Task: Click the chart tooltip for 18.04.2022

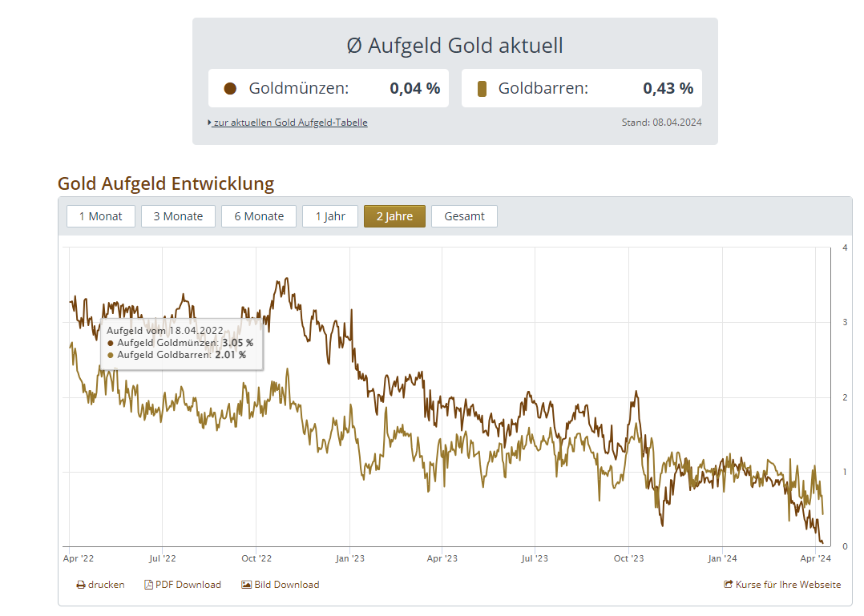Action: (x=182, y=343)
